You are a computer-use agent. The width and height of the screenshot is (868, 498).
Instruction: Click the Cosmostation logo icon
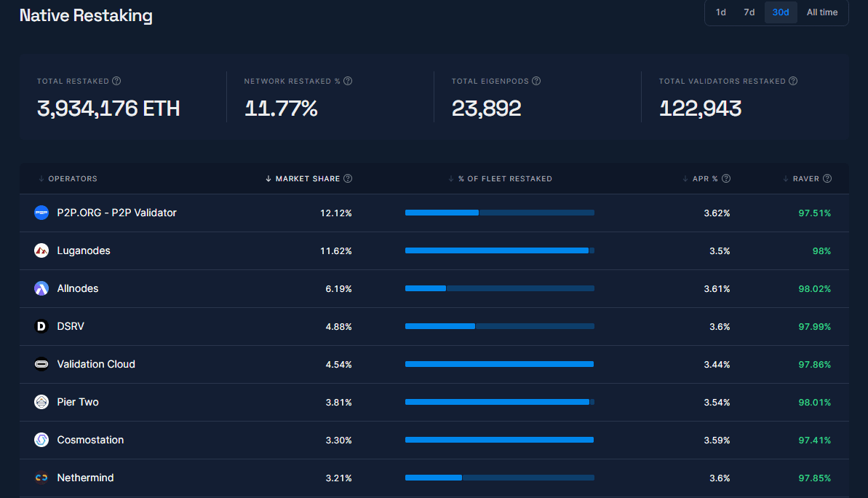click(x=41, y=440)
